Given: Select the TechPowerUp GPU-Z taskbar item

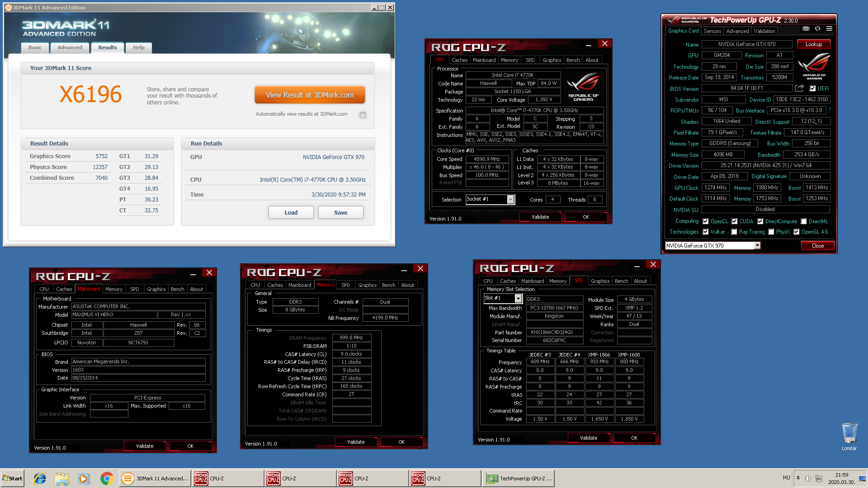Looking at the screenshot, I should click(519, 479).
